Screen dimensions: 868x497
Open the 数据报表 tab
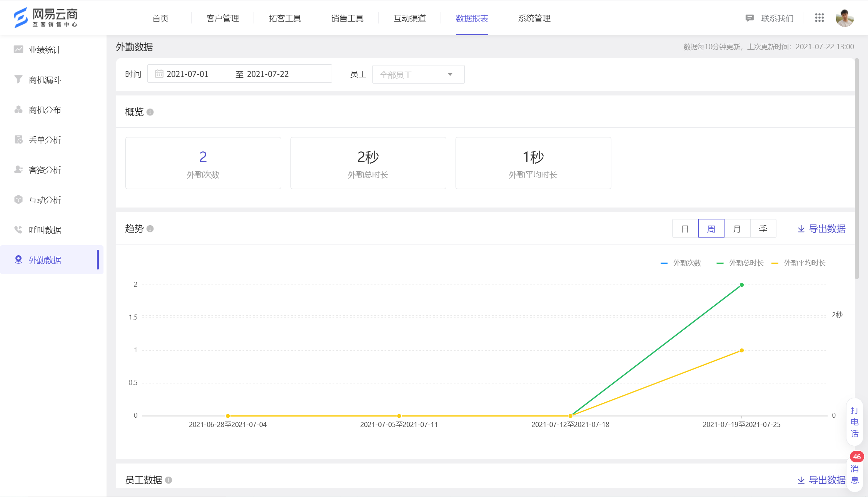pos(472,18)
